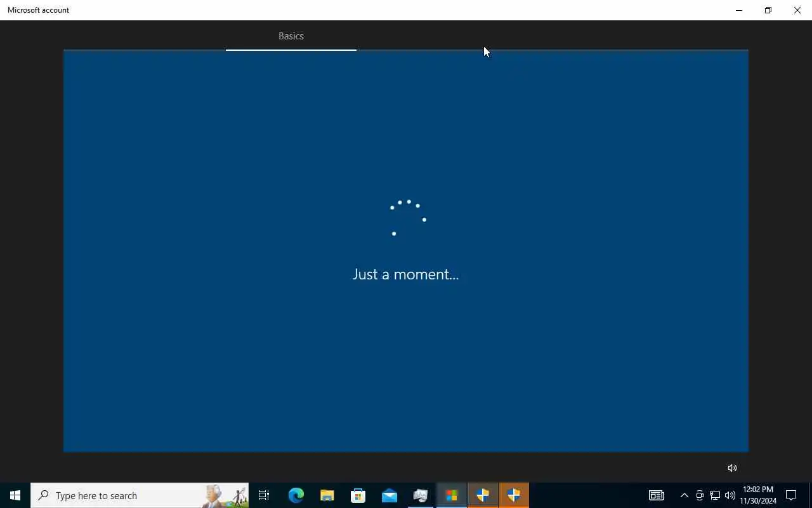Click the Meet Now tray icon
Image resolution: width=812 pixels, height=508 pixels.
[700, 495]
